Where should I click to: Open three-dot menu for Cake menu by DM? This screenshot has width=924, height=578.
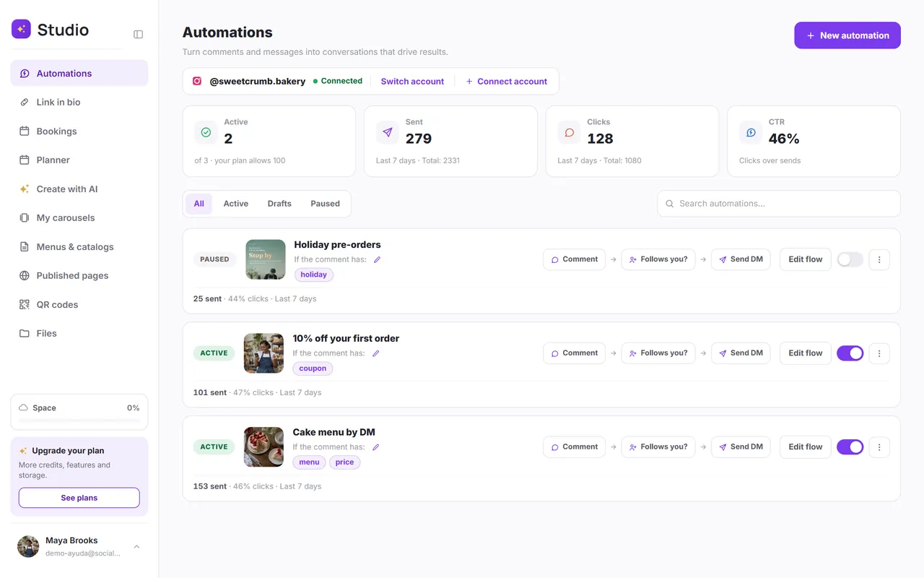[879, 447]
